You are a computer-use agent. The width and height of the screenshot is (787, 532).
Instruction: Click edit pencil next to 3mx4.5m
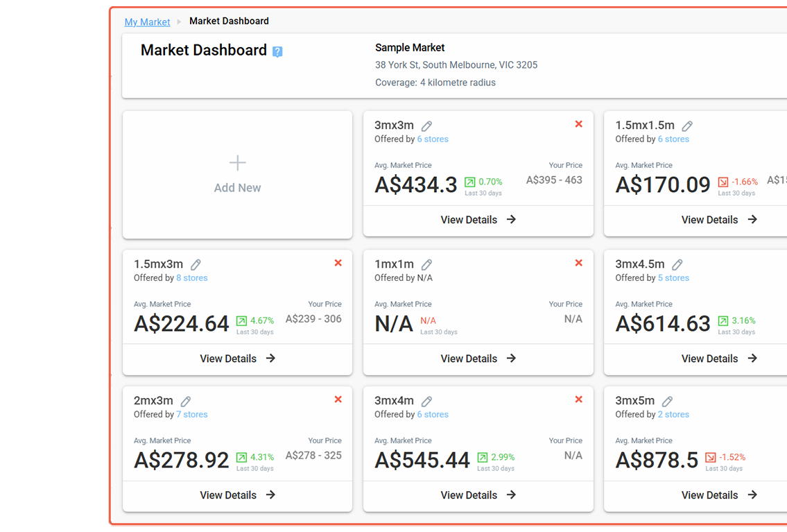coord(677,264)
